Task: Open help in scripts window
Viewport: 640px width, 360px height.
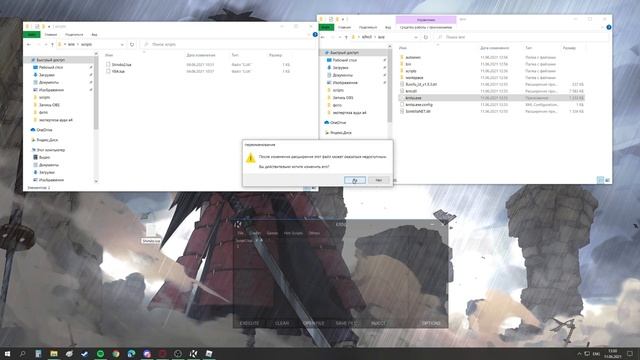Action: tap(315, 35)
